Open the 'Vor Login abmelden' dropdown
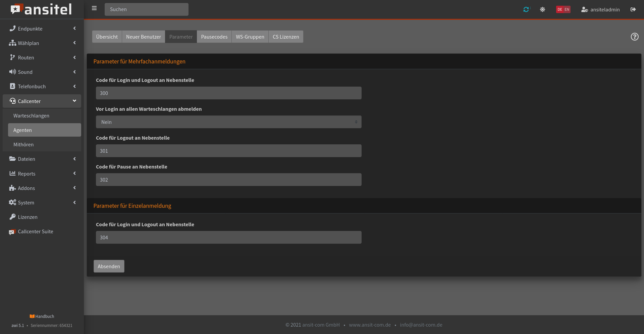Screen dimensions: 644x334 point(228,122)
